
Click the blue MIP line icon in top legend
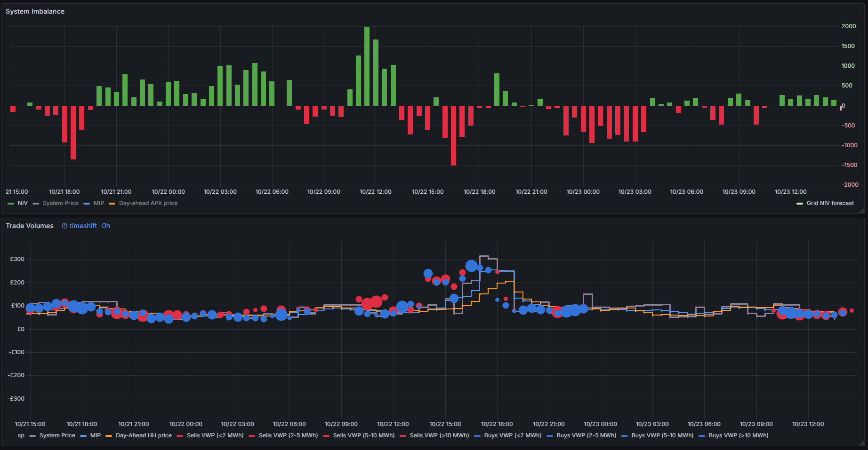86,203
